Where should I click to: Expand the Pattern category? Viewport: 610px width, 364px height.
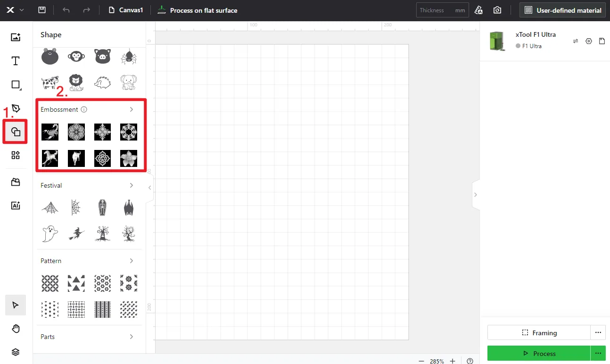click(x=132, y=261)
